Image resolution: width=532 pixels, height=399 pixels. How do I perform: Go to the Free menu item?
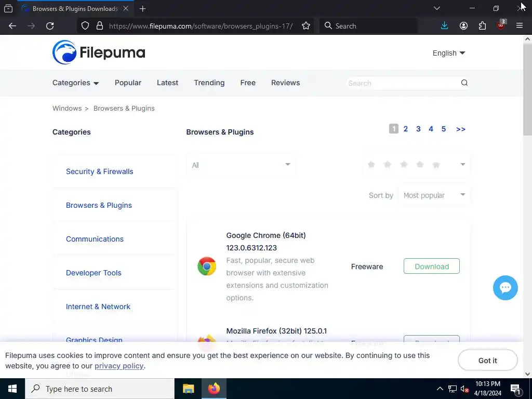tap(248, 83)
